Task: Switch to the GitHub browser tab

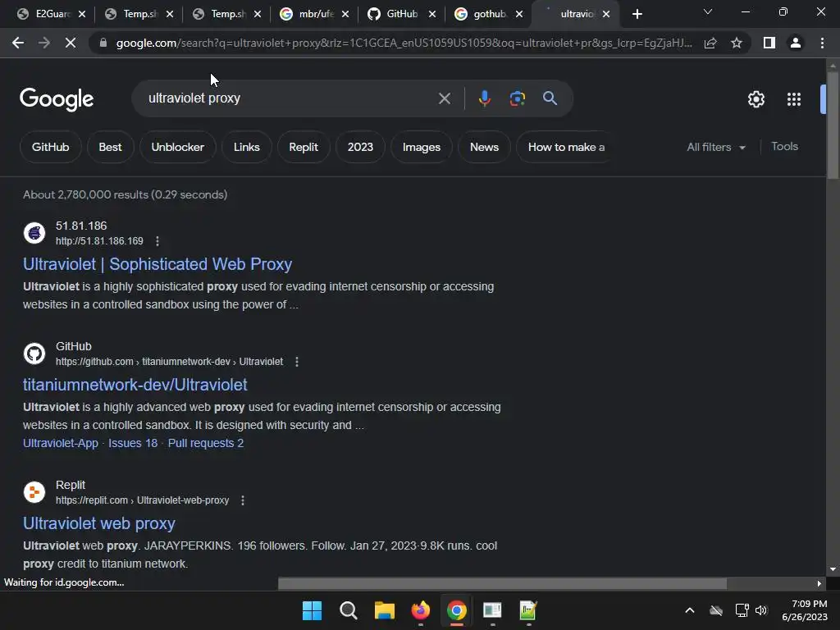Action: pos(402,15)
